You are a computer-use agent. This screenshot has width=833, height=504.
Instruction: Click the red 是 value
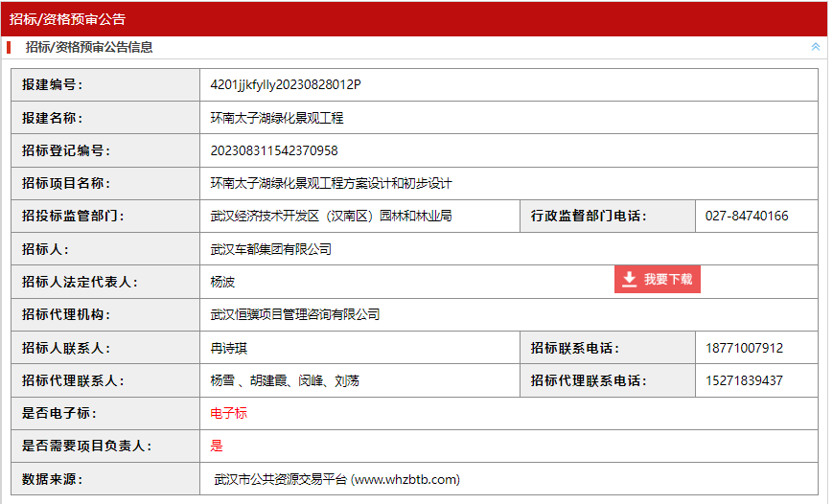pos(217,447)
